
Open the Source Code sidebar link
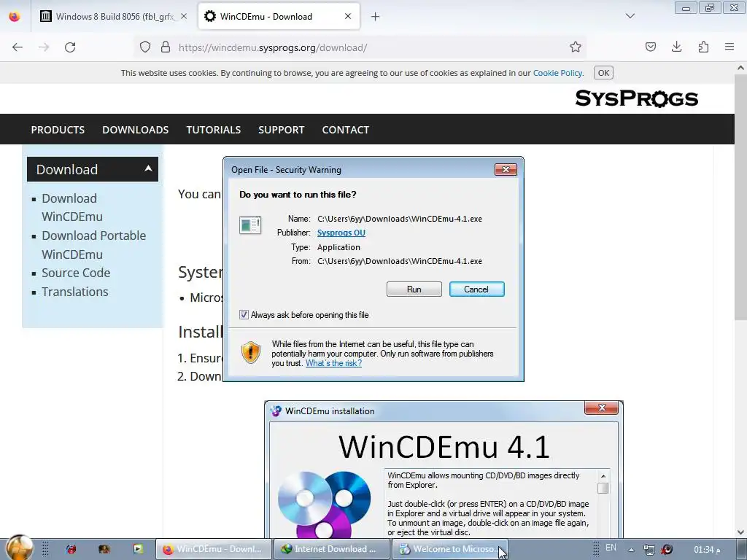tap(76, 273)
